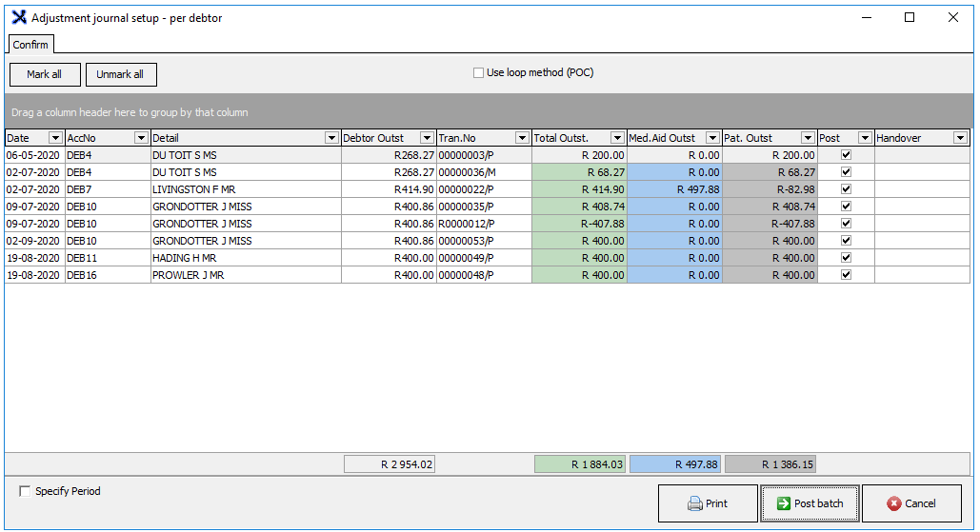Minimize the Adjustment journal window
980x532 pixels.
tap(865, 17)
